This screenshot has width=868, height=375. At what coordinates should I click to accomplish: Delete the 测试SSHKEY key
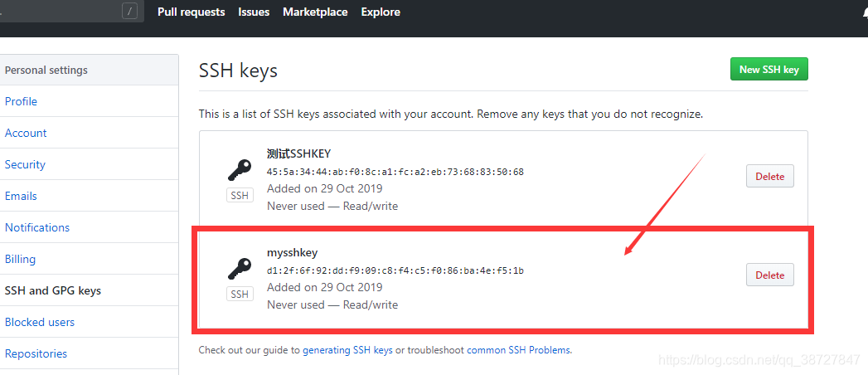click(x=769, y=177)
